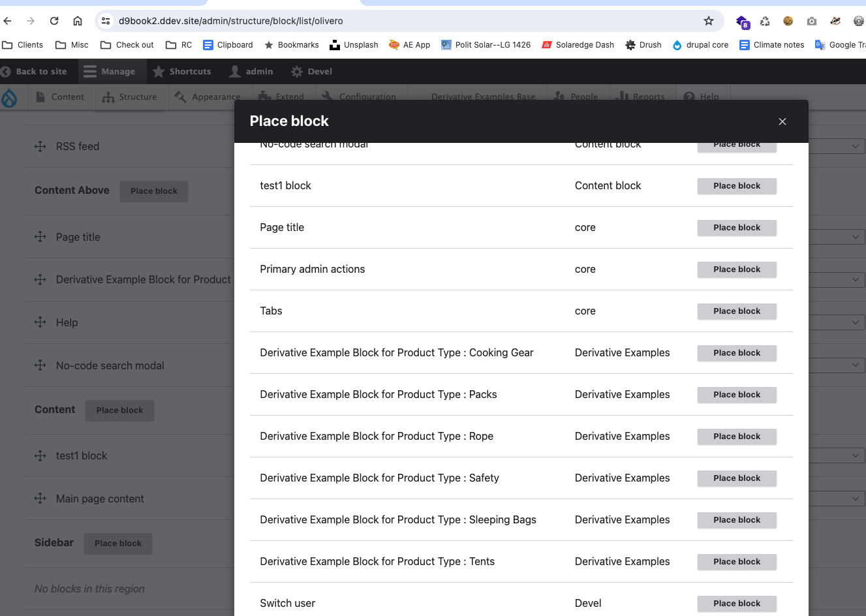Place the Rope product type block

[737, 437]
